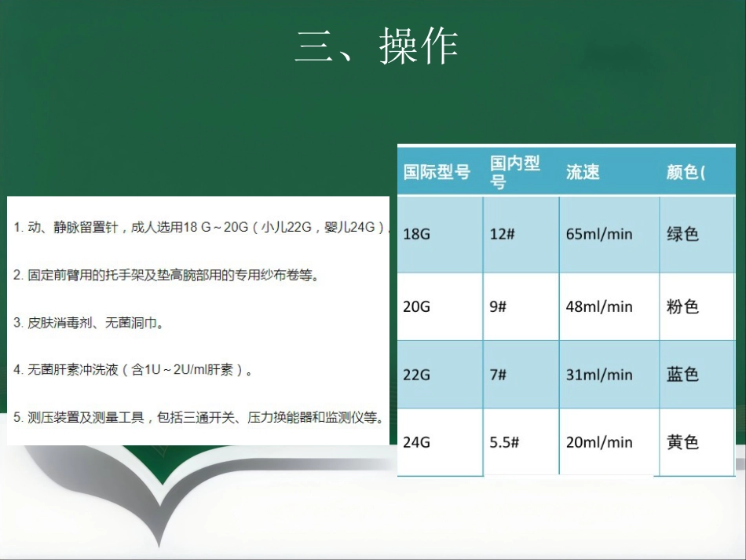Select the 20ml/min cell

click(x=609, y=442)
